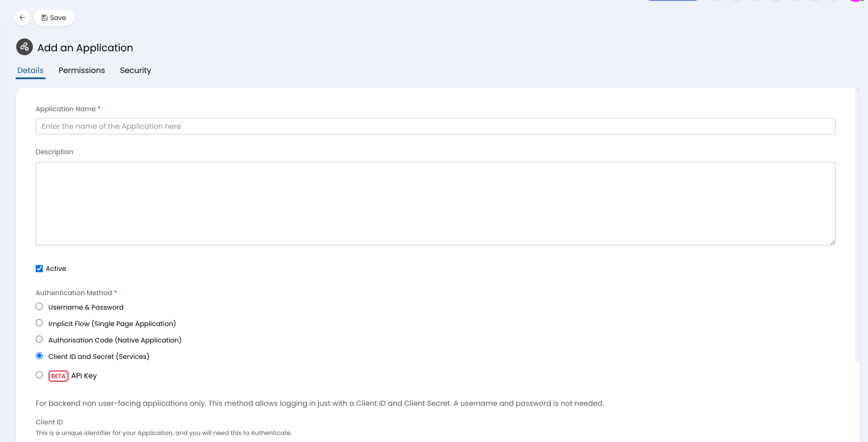Select Authorisation Code (Native Application) option
This screenshot has width=868, height=442.
click(x=40, y=339)
